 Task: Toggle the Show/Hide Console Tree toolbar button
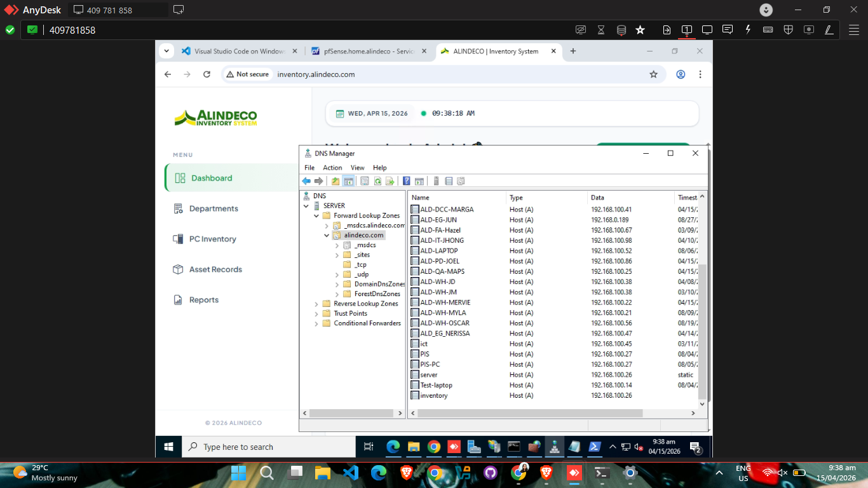[348, 181]
